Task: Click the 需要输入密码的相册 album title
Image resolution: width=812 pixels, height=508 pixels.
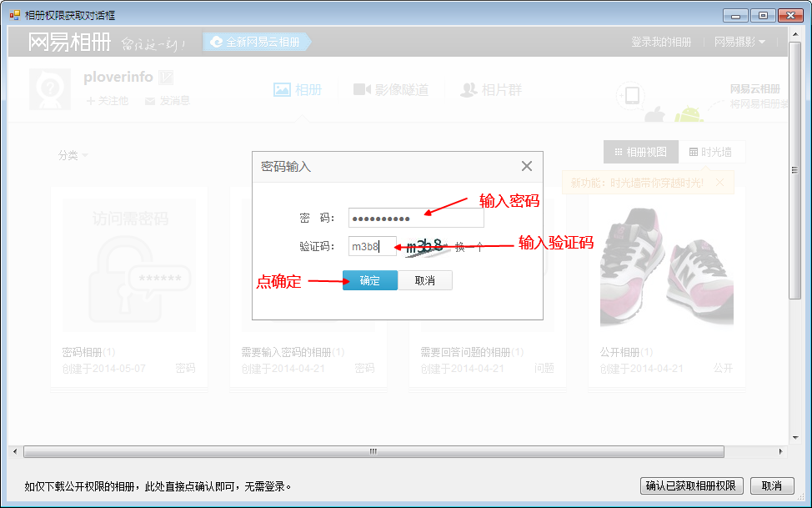Action: tap(293, 353)
